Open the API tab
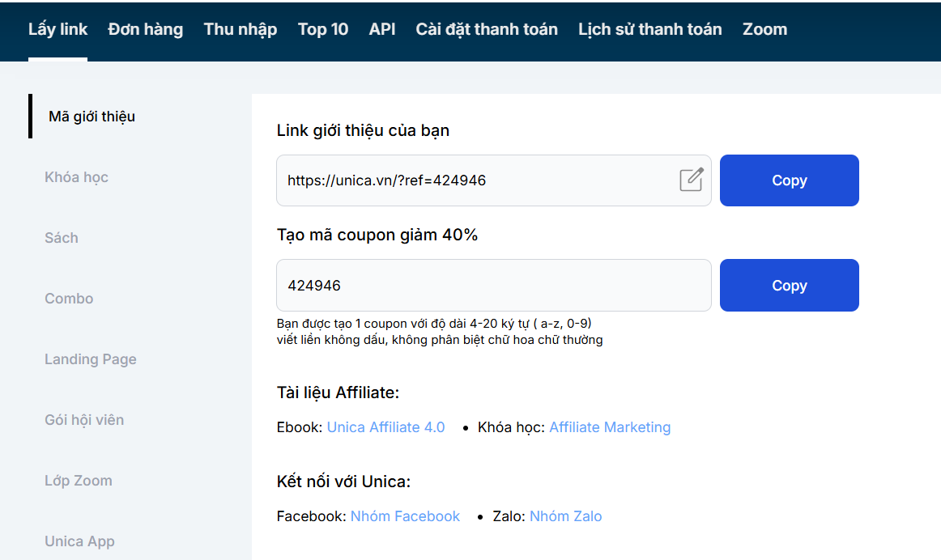Image resolution: width=941 pixels, height=560 pixels. [x=382, y=29]
